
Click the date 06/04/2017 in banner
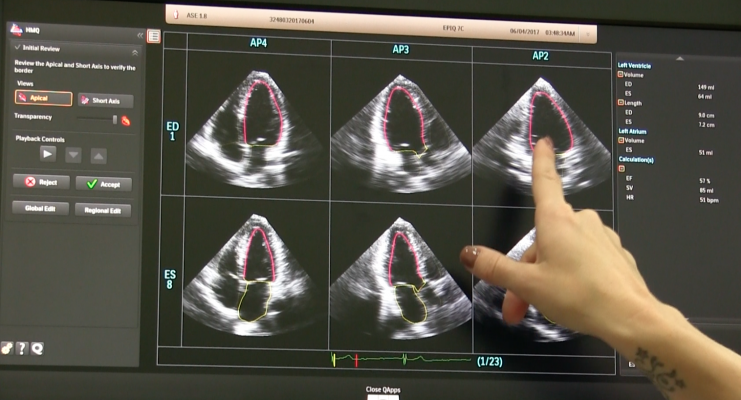pyautogui.click(x=525, y=32)
